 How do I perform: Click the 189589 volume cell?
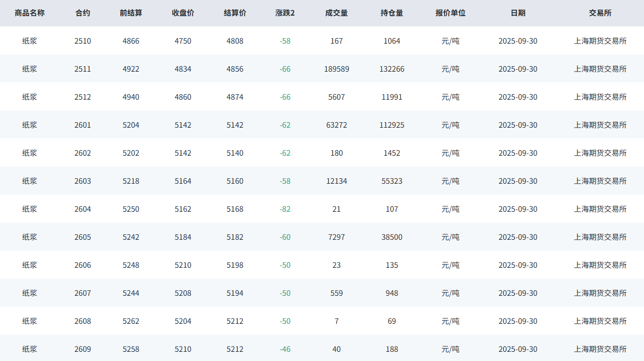[337, 69]
